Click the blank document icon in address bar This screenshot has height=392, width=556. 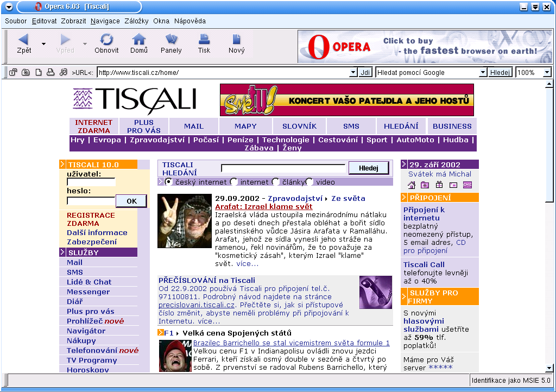coord(39,72)
